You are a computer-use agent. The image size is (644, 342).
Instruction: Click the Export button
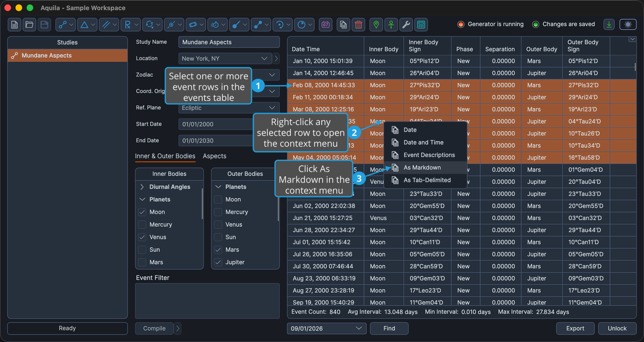coord(575,328)
